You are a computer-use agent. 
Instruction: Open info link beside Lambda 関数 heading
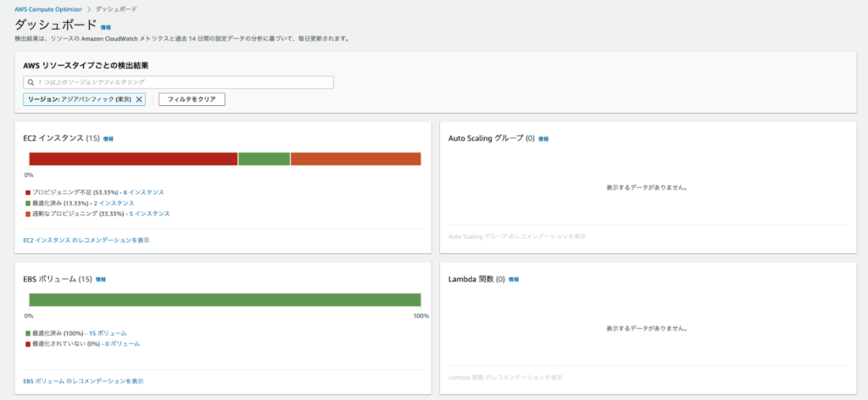coord(514,280)
